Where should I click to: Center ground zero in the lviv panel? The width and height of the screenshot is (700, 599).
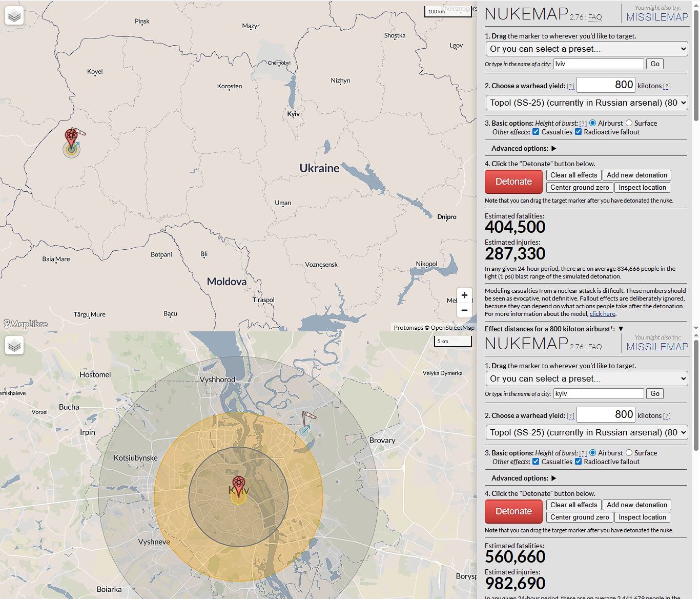(580, 188)
